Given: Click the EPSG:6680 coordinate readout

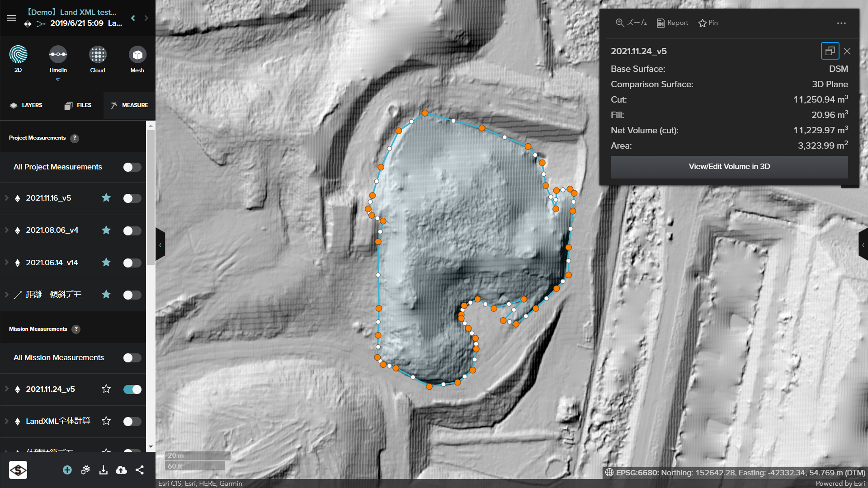Looking at the screenshot, I should [x=741, y=473].
